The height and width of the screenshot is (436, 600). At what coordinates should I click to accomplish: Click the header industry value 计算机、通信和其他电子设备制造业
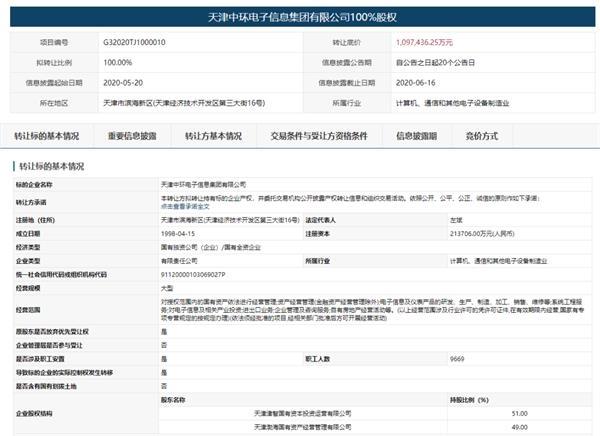tap(453, 103)
